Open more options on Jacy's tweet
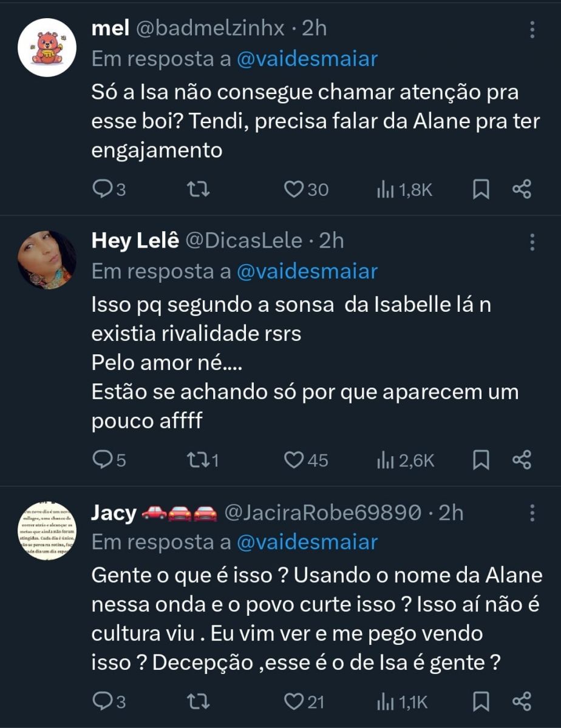Image resolution: width=561 pixels, height=728 pixels. click(532, 513)
